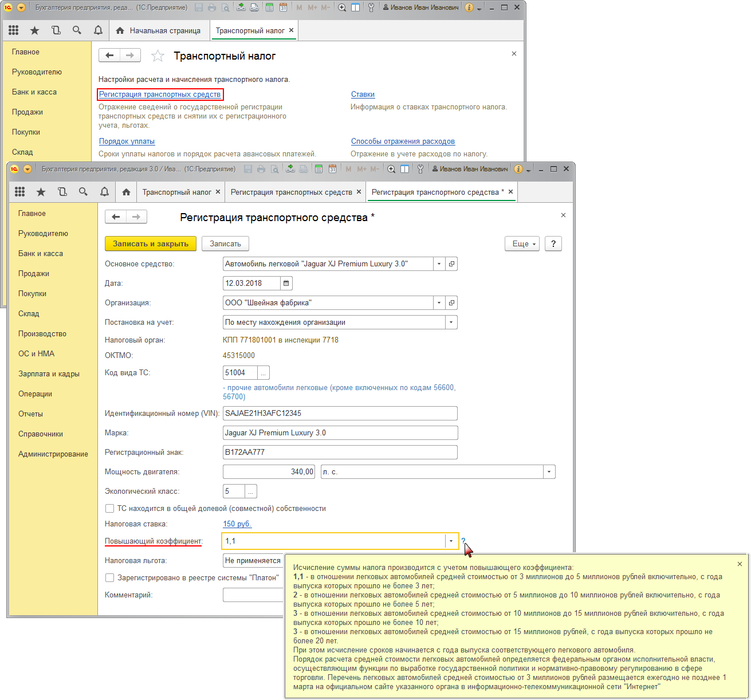The width and height of the screenshot is (751, 700).
Task: Open Зарплата и кадры section
Action: click(49, 373)
